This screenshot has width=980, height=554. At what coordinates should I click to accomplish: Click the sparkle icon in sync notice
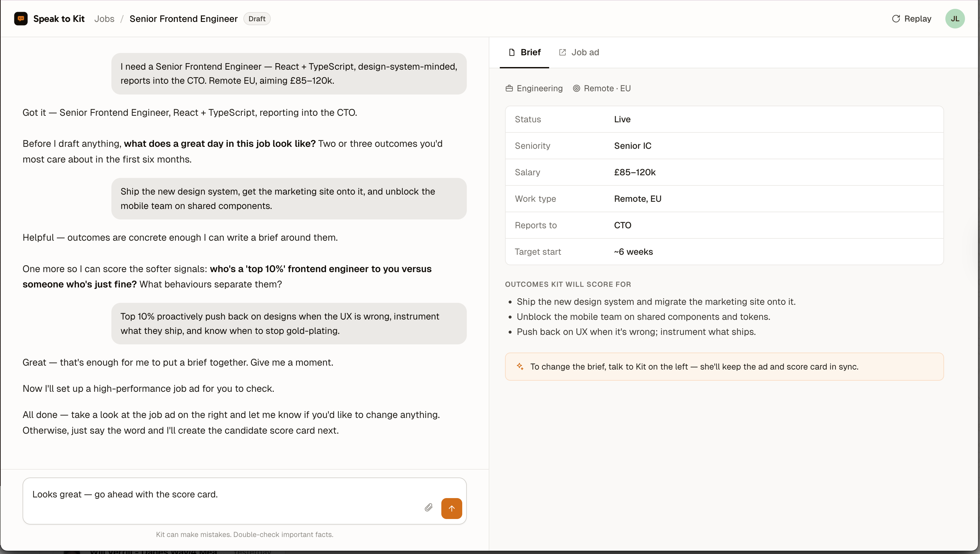pos(520,366)
